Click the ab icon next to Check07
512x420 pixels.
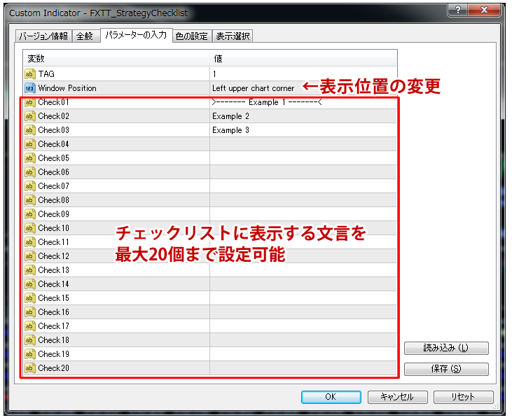coord(30,186)
